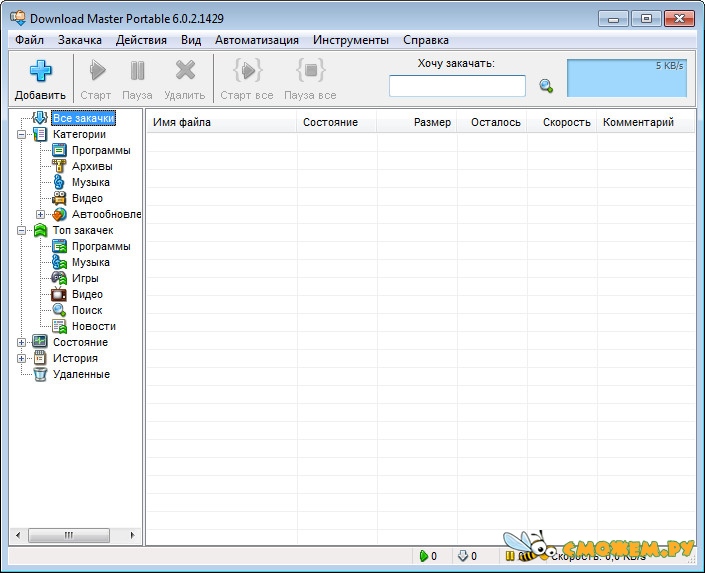Select the Категории tree node
The image size is (705, 573).
tap(79, 134)
